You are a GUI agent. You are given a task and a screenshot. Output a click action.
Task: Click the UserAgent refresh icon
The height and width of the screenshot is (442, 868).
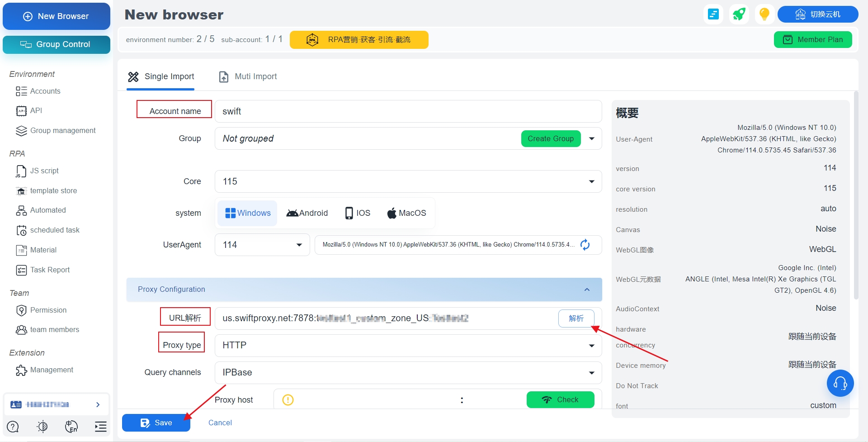[x=585, y=245]
